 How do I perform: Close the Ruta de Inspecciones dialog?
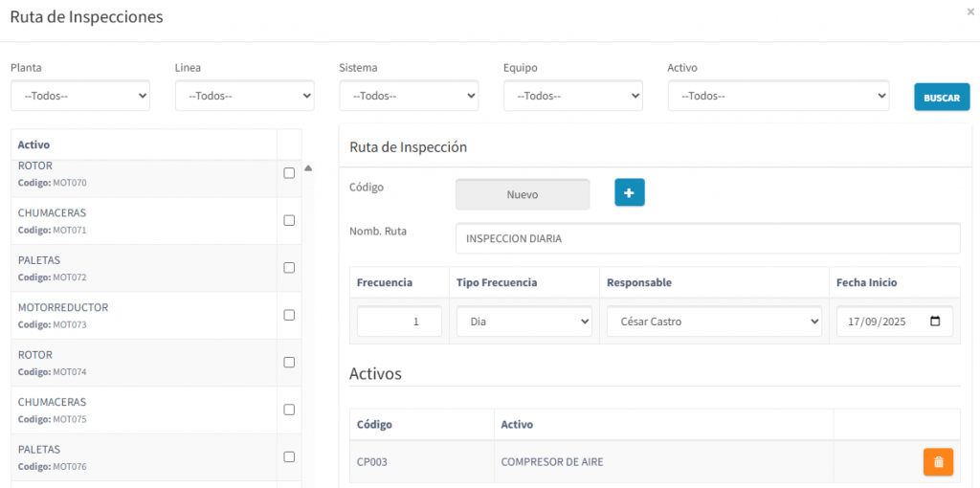pos(970,11)
